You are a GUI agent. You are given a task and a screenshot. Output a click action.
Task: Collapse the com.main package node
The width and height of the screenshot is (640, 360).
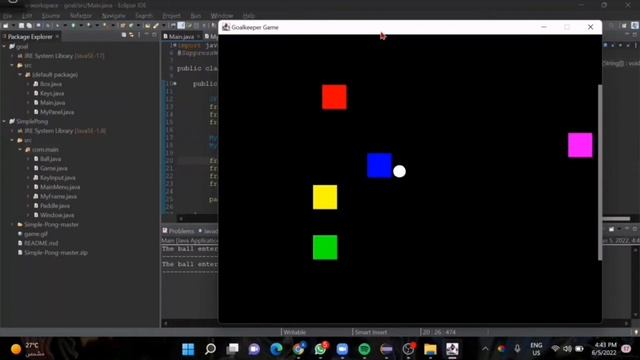[20, 149]
